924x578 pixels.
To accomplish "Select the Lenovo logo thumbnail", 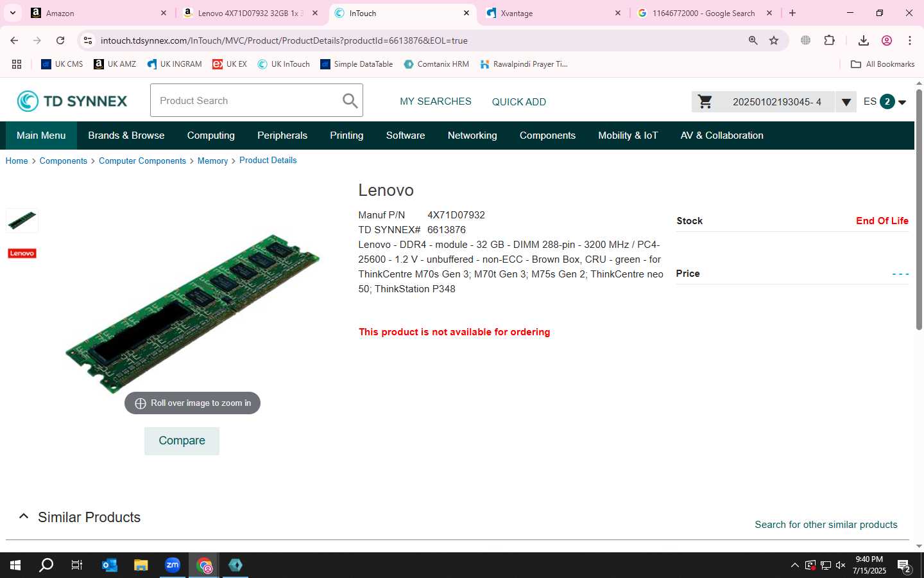I will click(22, 253).
